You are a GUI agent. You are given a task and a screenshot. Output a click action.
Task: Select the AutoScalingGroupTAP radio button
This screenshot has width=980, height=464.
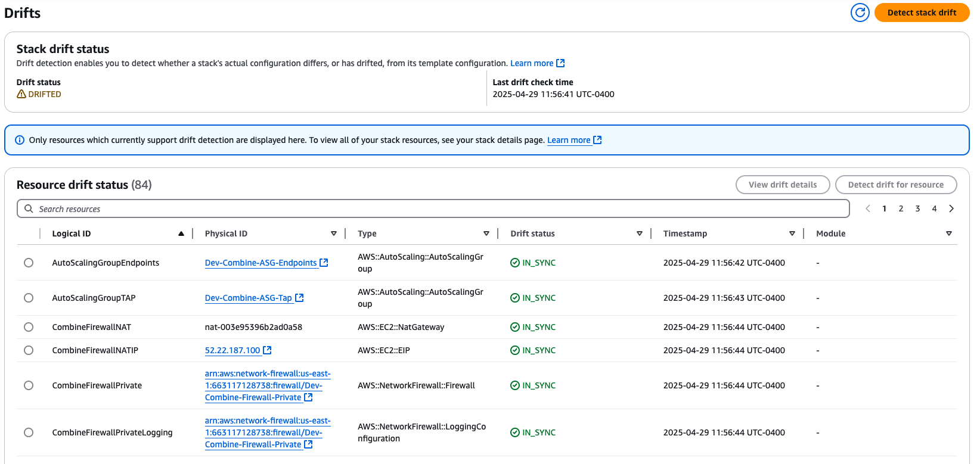click(29, 298)
